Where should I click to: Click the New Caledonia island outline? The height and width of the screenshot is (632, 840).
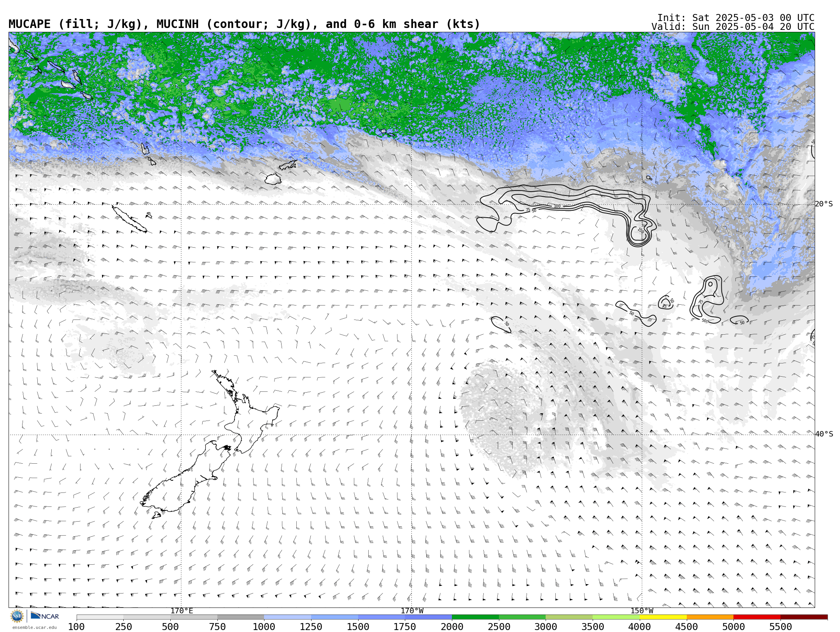click(x=129, y=219)
